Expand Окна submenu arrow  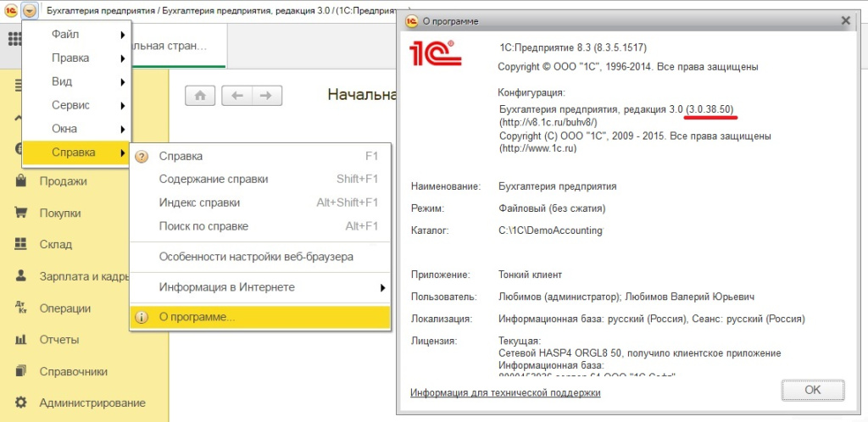click(122, 129)
